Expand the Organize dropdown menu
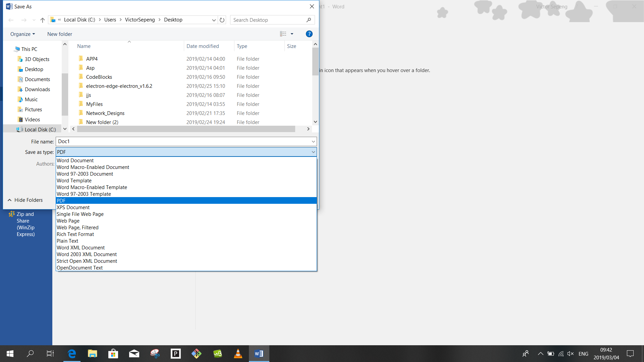This screenshot has height=362, width=644. tap(22, 34)
